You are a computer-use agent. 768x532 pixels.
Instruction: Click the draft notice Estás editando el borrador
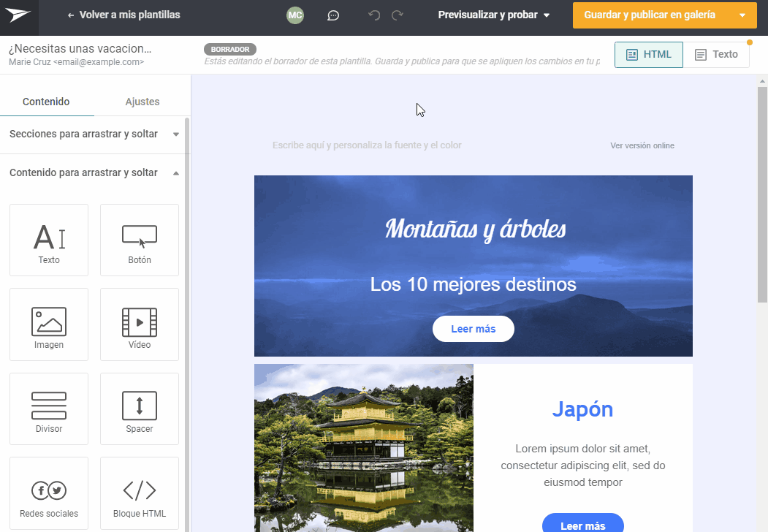(402, 61)
